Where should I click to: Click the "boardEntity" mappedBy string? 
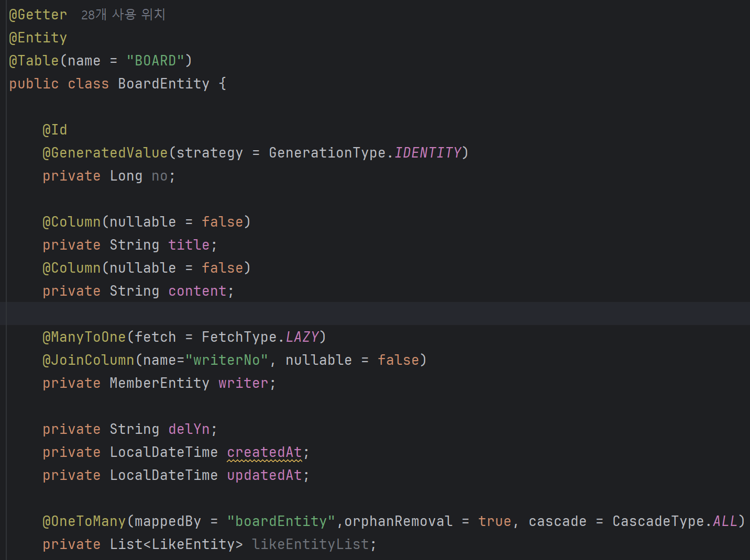click(281, 521)
